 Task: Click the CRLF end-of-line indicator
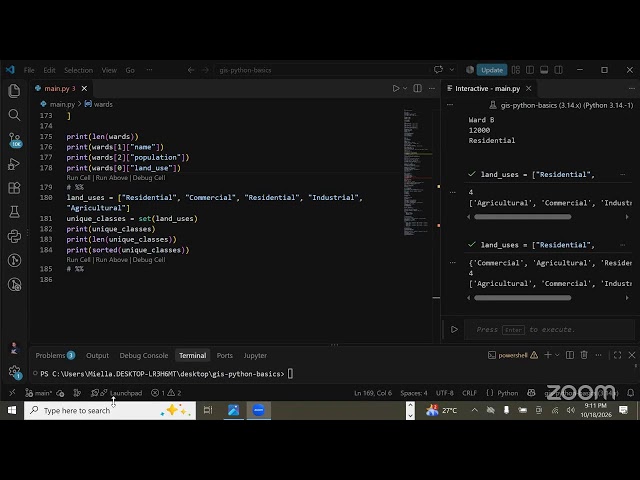[469, 393]
